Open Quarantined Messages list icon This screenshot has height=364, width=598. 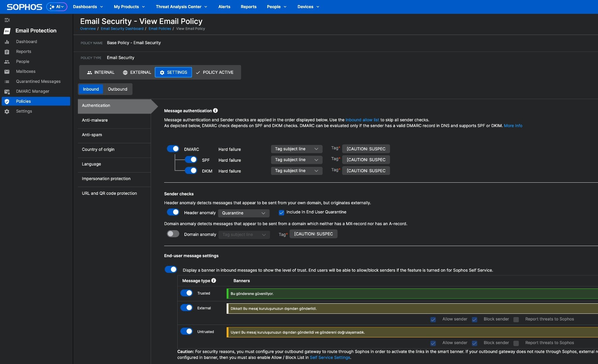coord(7,82)
